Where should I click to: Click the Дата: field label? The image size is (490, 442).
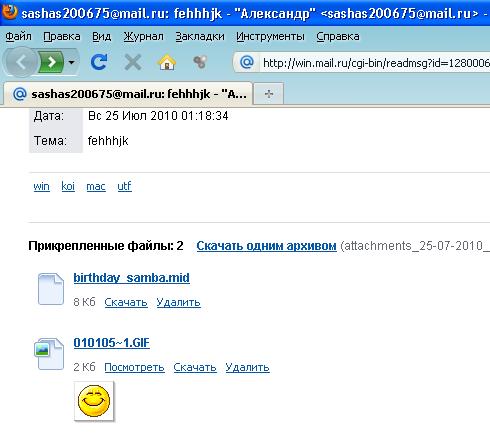pos(49,116)
